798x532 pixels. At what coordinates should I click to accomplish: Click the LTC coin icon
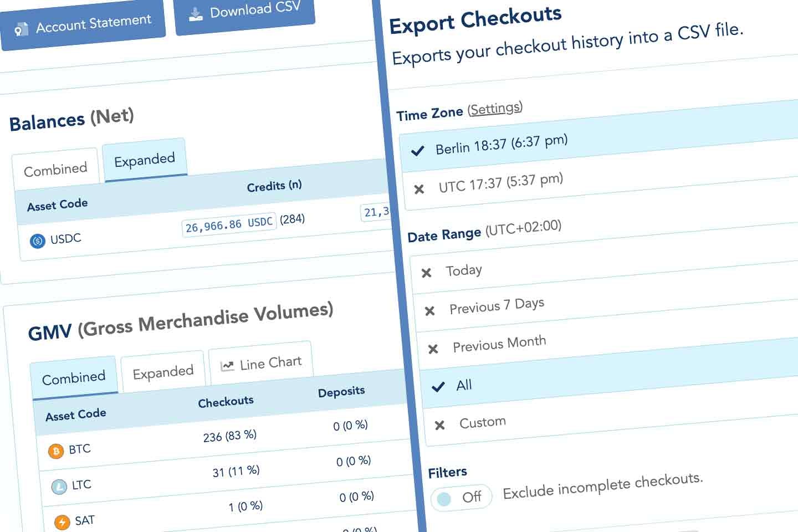59,487
